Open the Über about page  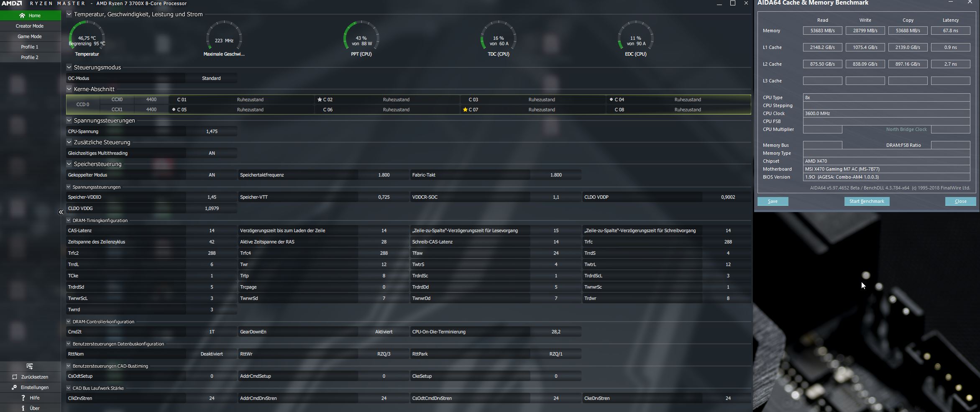click(x=30, y=408)
